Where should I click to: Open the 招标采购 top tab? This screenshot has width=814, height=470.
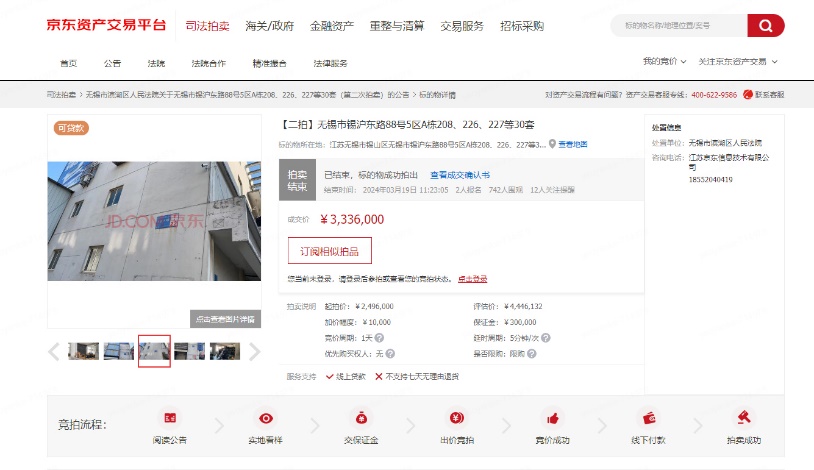522,26
